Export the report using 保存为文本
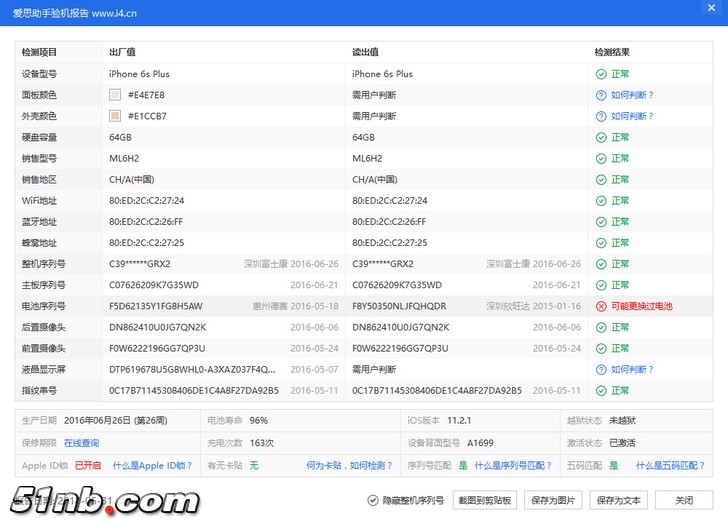This screenshot has height=524, width=728. [x=617, y=500]
